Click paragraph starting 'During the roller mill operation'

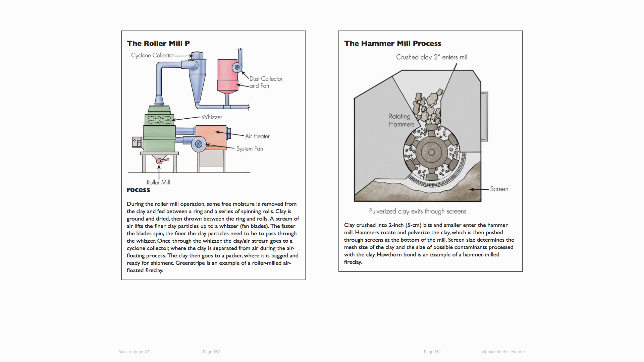[x=213, y=237]
